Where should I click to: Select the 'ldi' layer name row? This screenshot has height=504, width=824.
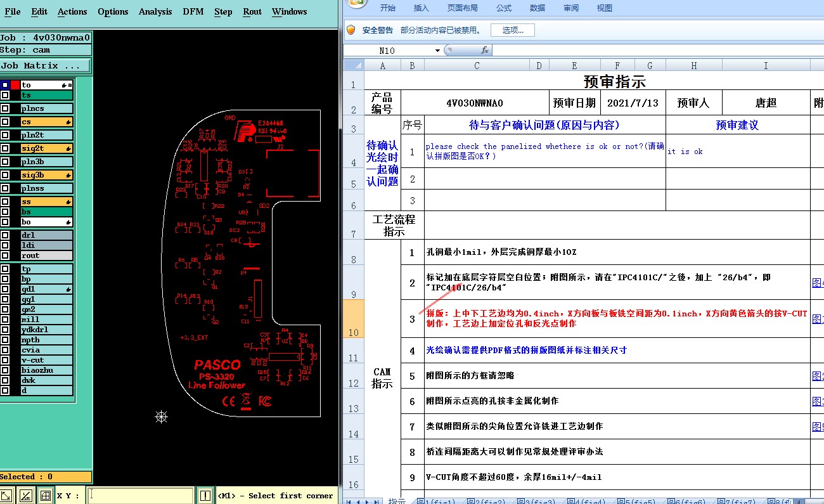[x=46, y=245]
